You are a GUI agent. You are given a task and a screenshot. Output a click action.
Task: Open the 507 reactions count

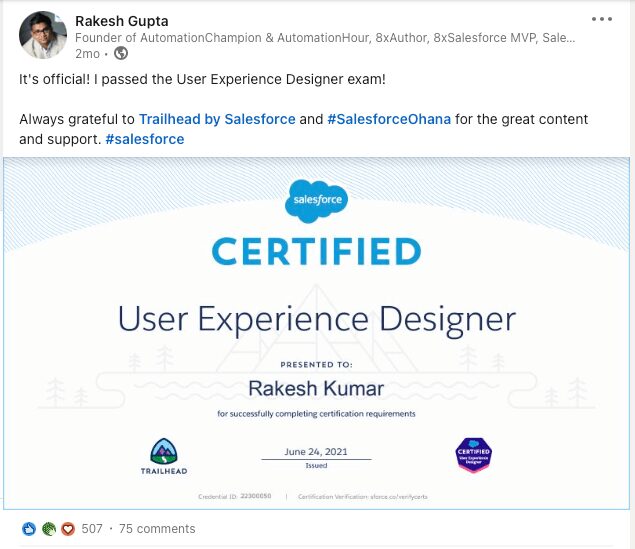coord(92,529)
